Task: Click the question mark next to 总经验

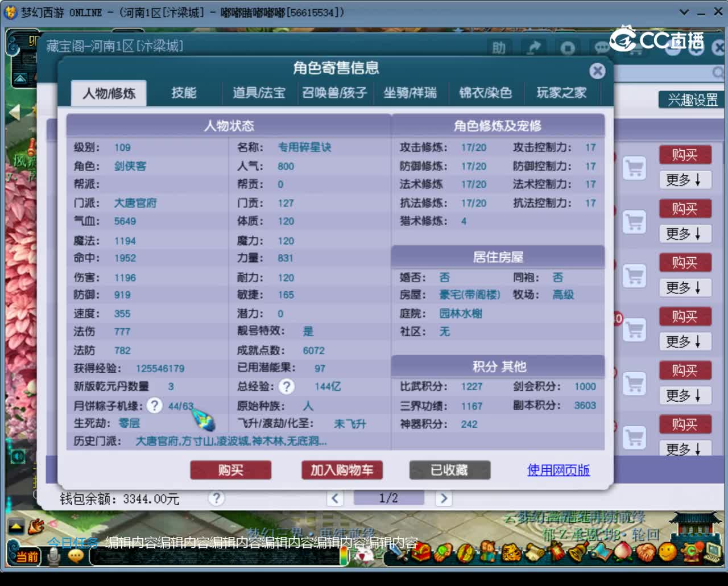Action: click(x=287, y=386)
